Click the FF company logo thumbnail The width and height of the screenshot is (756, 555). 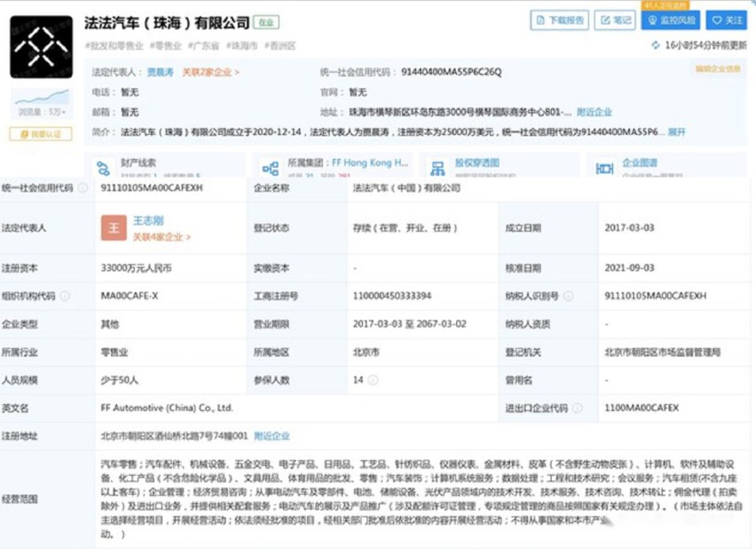[42, 47]
